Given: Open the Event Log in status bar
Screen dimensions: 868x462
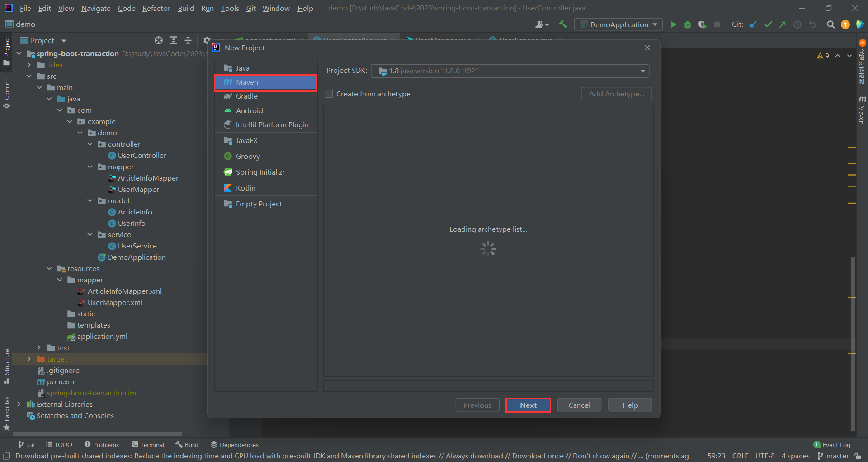Looking at the screenshot, I should 832,445.
